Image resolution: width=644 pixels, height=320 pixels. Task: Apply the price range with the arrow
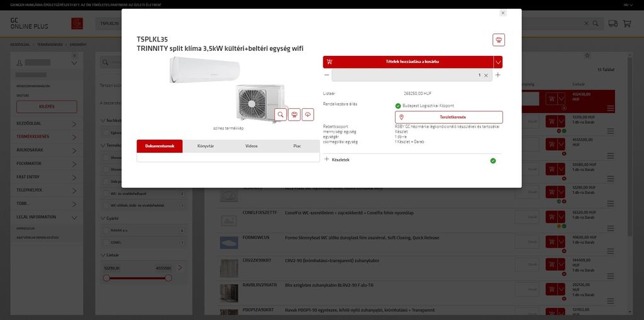click(179, 268)
